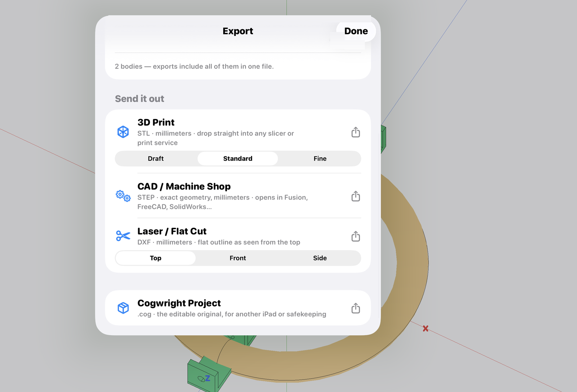Screen dimensions: 577x392
Task: Open the Laser / Flat Cut row
Action: (x=238, y=236)
